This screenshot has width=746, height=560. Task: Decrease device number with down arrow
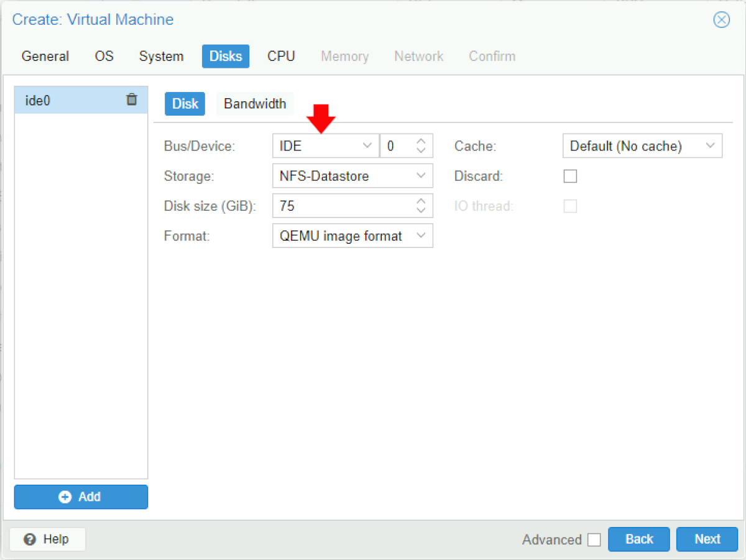(421, 151)
